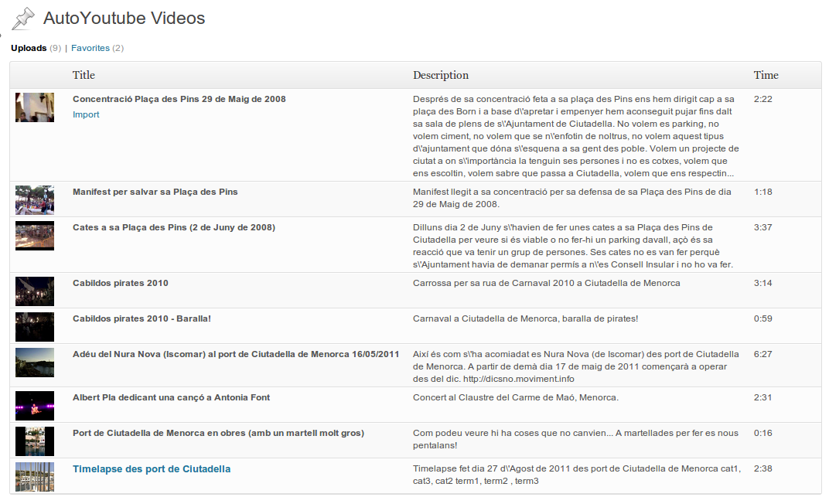Click Import under Concentració Plaça des Pins
Viewport: 829px width, 504px height.
[x=86, y=114]
